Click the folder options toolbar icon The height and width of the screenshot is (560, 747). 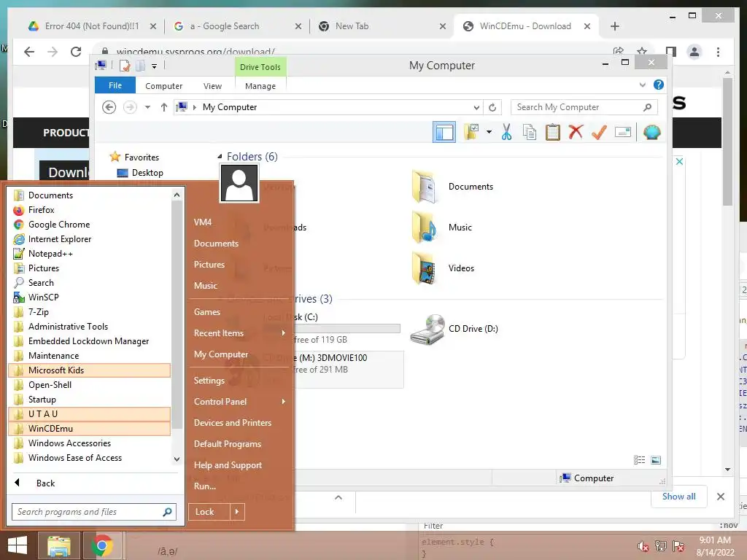pyautogui.click(x=471, y=132)
